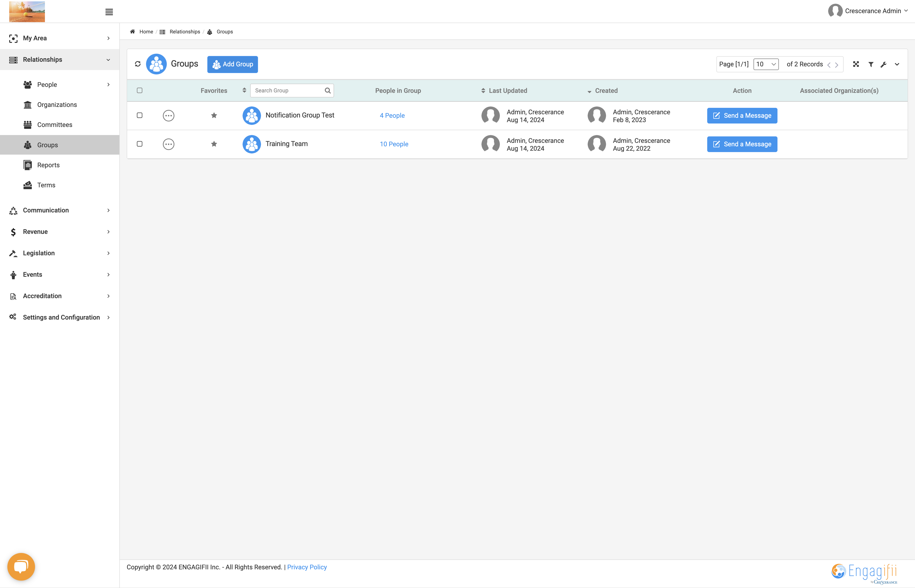Open the fullscreen expand icon

856,64
